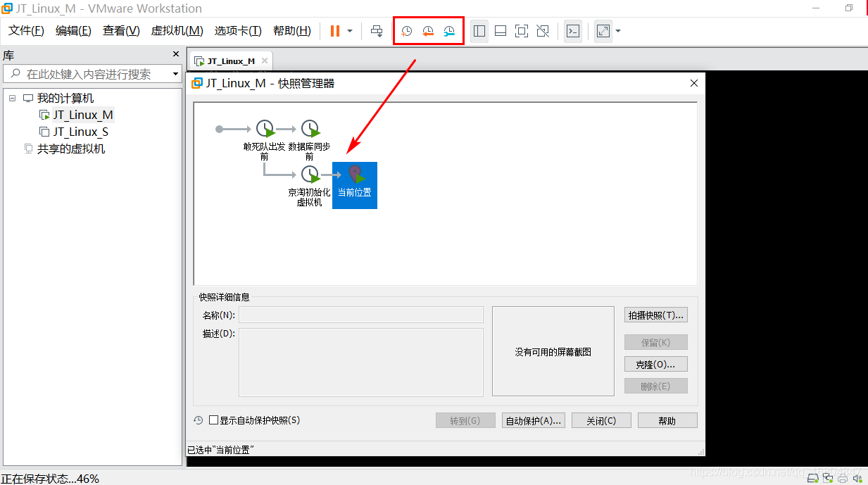868x485 pixels.
Task: Click the 快照管理器 dialog title icon
Action: (x=197, y=83)
